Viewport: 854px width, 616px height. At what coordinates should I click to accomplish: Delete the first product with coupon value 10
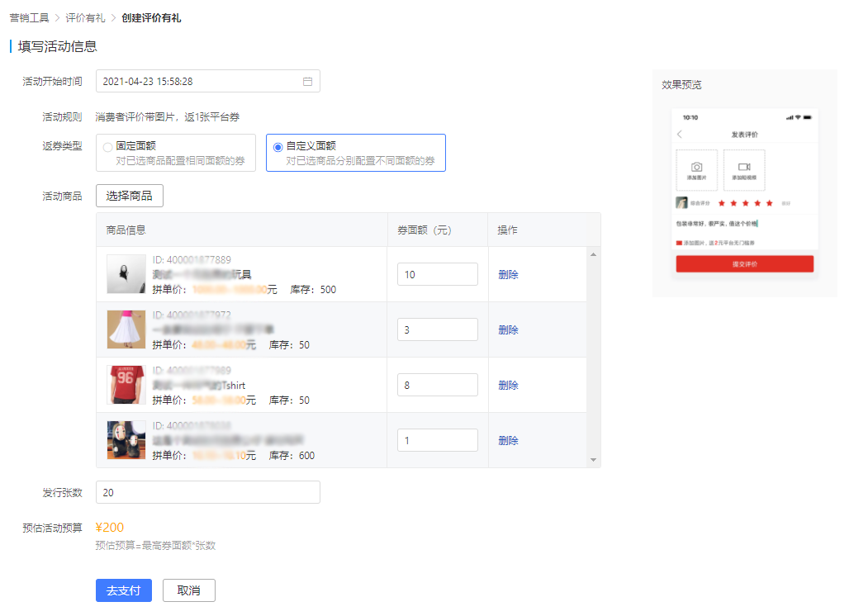coord(508,275)
